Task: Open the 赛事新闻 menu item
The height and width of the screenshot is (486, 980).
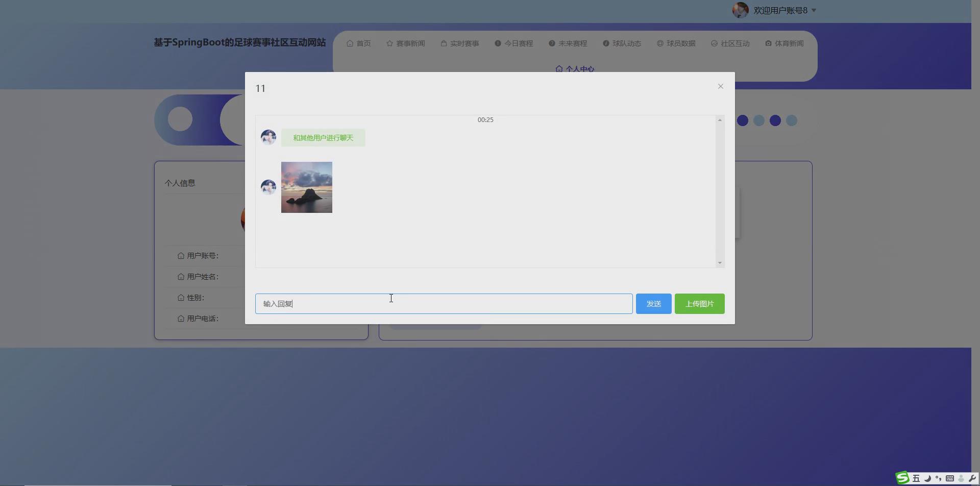Action: tap(405, 43)
